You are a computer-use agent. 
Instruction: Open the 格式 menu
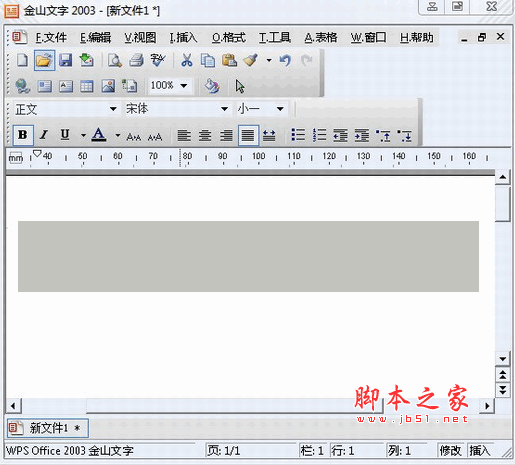(x=229, y=37)
